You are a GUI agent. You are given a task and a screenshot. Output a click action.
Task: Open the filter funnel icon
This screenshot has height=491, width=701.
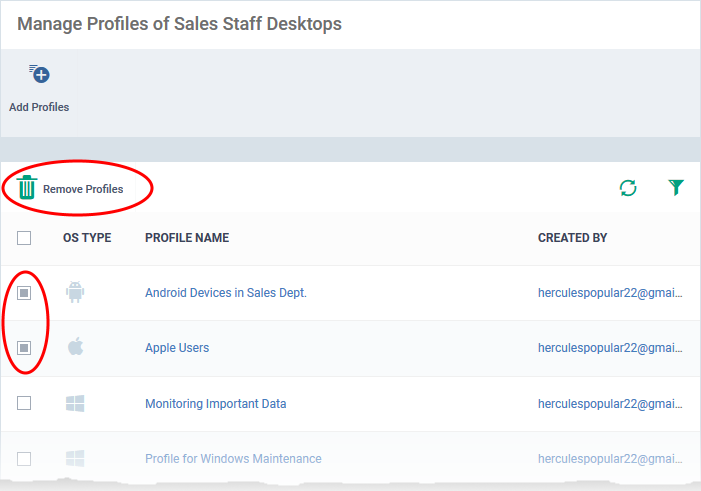coord(676,187)
